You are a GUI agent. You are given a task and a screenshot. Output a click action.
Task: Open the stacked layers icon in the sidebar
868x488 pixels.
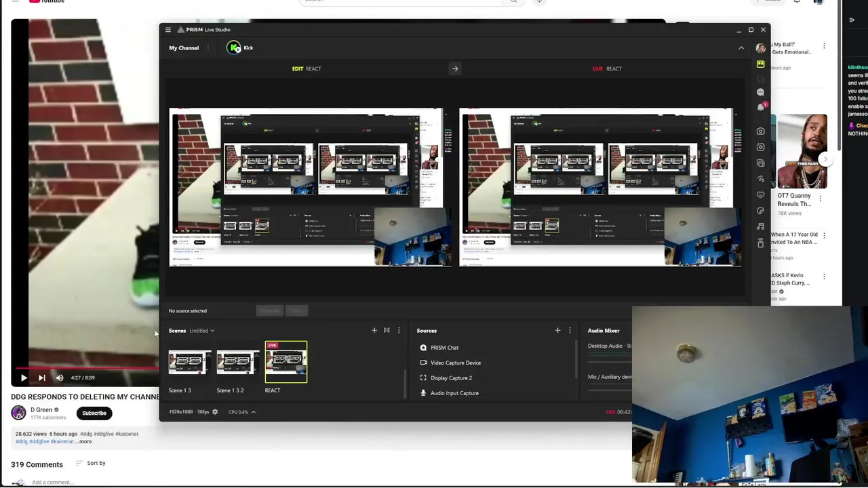(760, 163)
